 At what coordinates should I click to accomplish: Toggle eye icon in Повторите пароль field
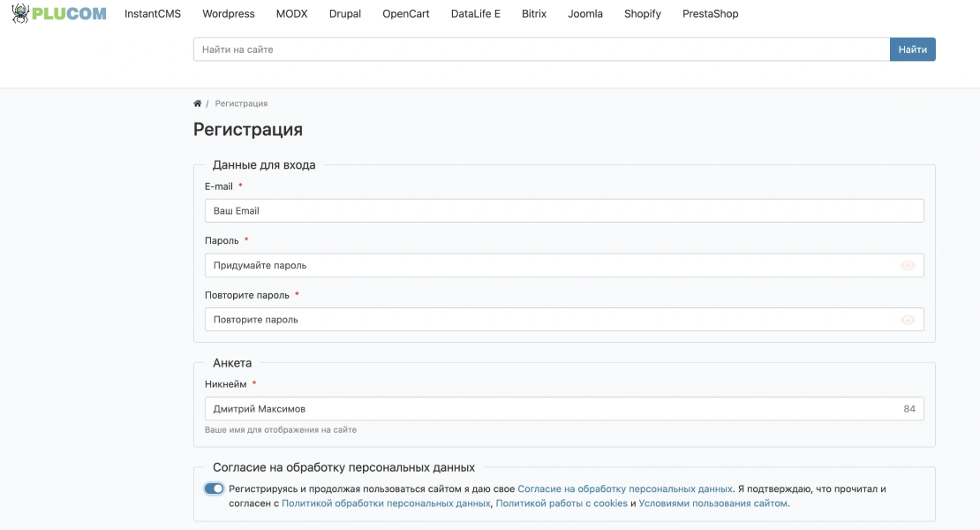point(908,320)
